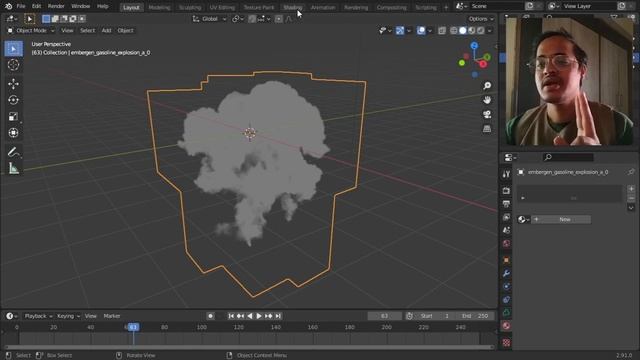Open the View Layer properties tab

pos(507,217)
